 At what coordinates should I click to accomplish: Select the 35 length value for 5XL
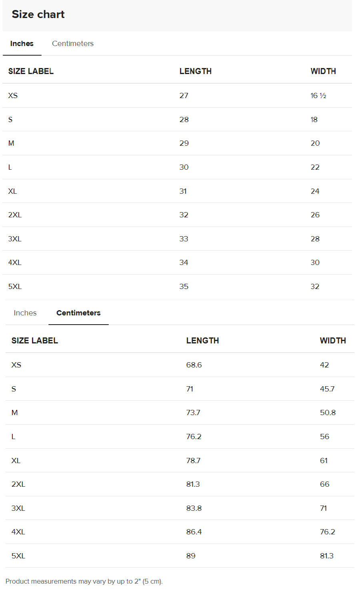coord(184,287)
